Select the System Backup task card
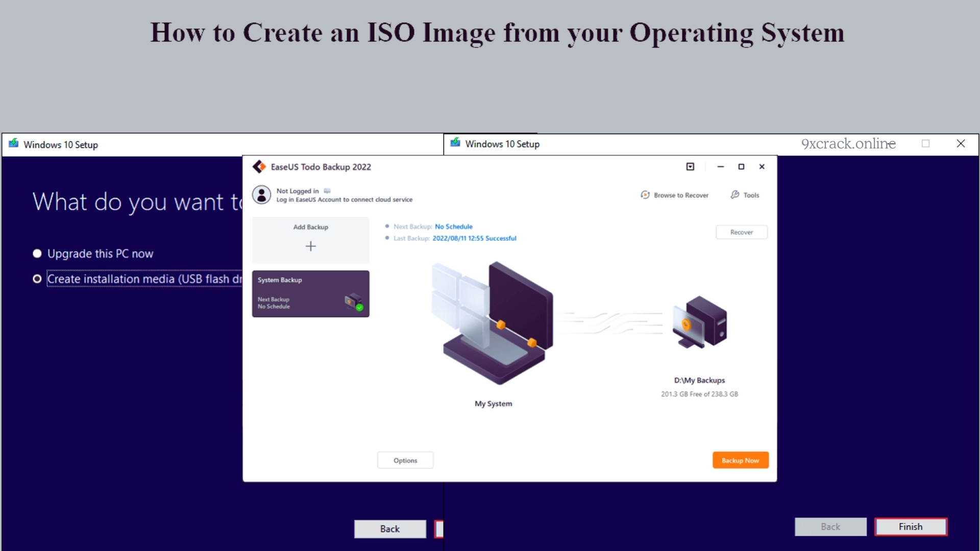This screenshot has height=551, width=980. click(310, 294)
